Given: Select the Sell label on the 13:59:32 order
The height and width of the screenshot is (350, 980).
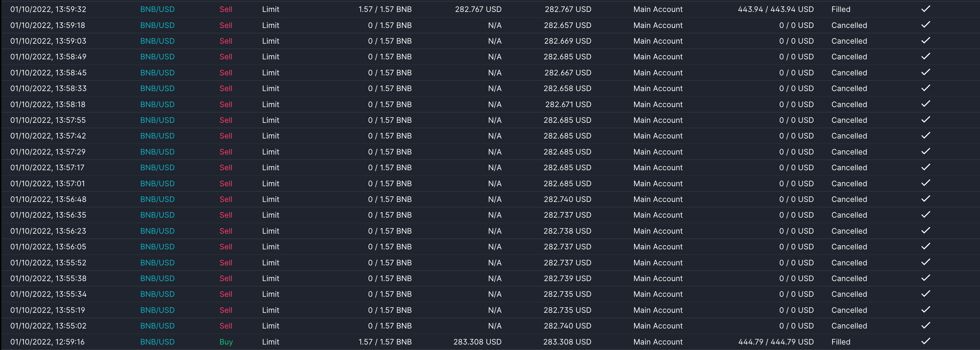Looking at the screenshot, I should [226, 9].
